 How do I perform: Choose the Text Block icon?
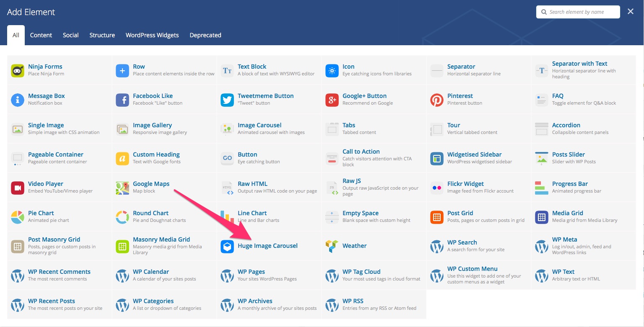[227, 71]
